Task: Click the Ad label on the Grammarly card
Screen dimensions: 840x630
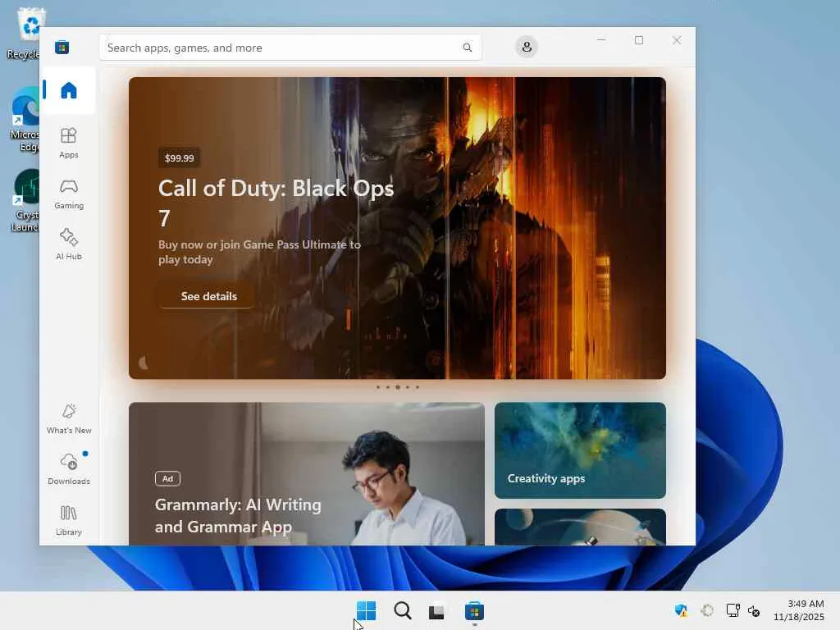Action: tap(167, 478)
